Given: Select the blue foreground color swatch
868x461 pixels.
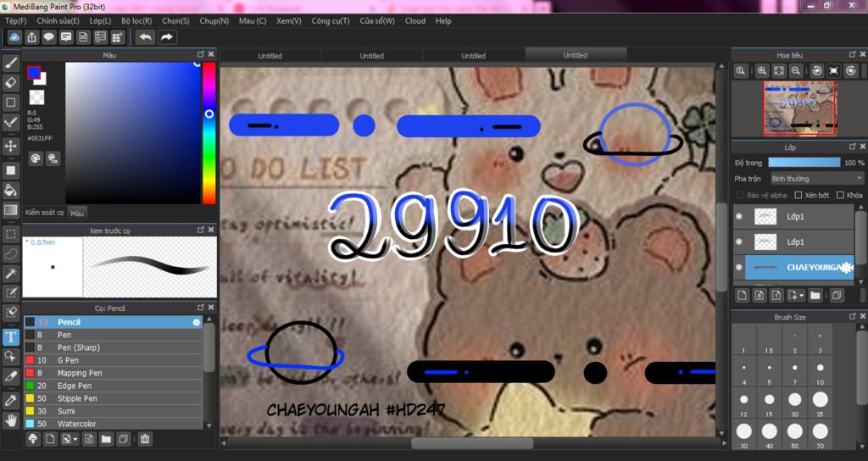Looking at the screenshot, I should tap(34, 73).
